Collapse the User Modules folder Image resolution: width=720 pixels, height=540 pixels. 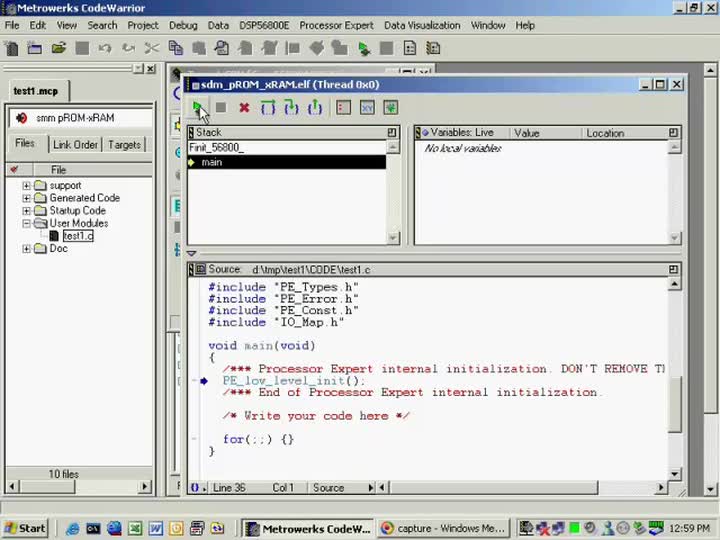(27, 223)
